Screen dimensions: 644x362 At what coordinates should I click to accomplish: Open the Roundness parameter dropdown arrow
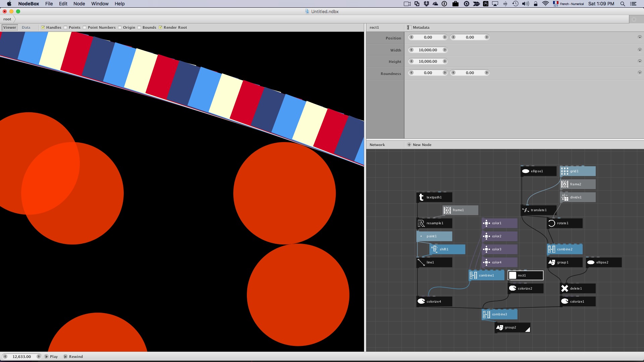click(639, 73)
